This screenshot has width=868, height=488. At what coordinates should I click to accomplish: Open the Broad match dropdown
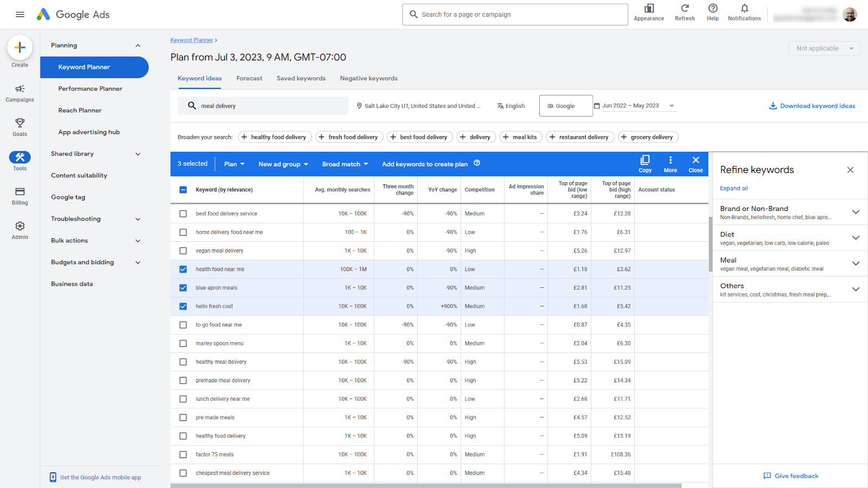pyautogui.click(x=345, y=164)
